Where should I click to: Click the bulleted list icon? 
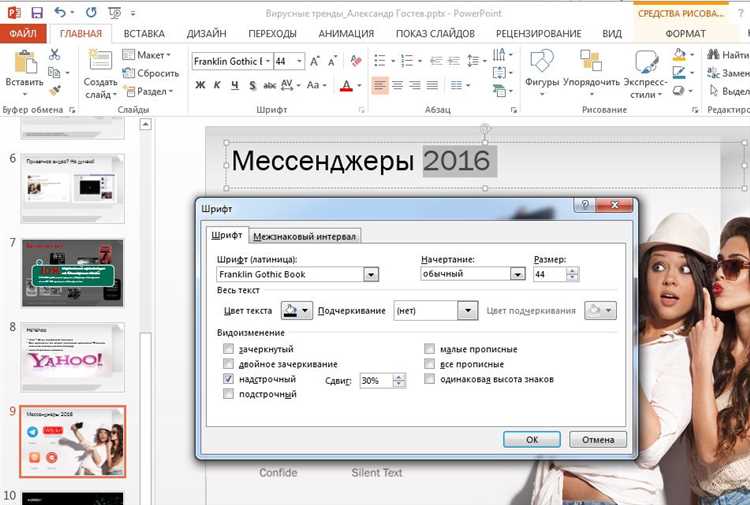click(380, 61)
